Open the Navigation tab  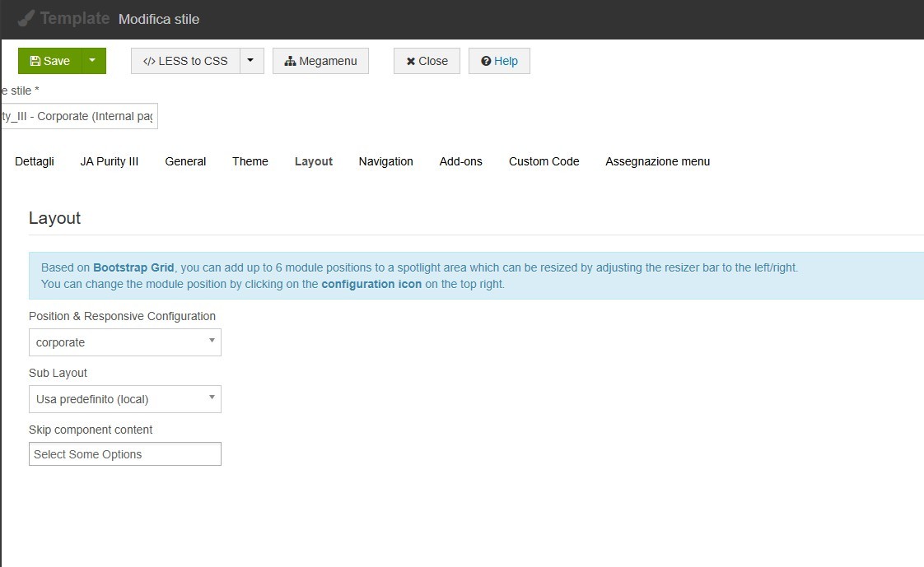[x=385, y=161]
